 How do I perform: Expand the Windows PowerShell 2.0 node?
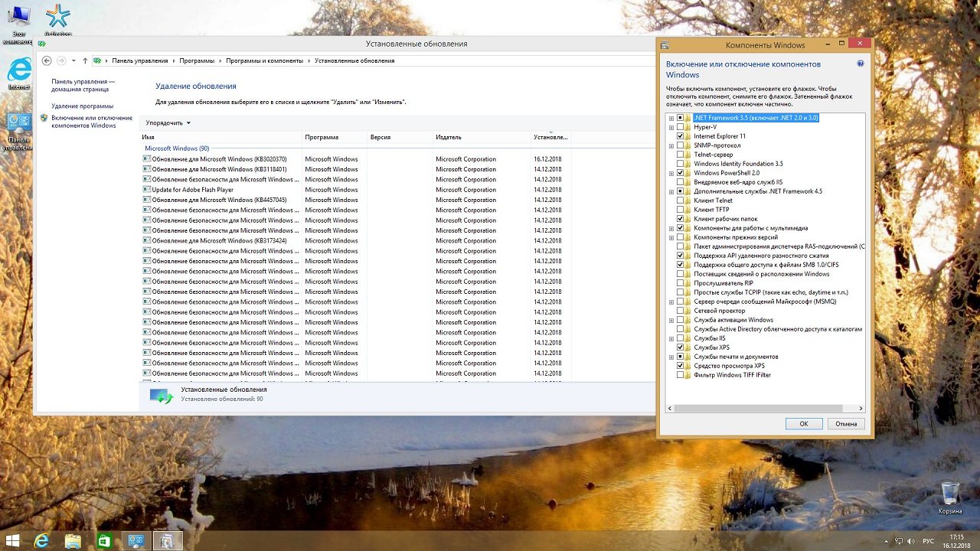(x=671, y=173)
